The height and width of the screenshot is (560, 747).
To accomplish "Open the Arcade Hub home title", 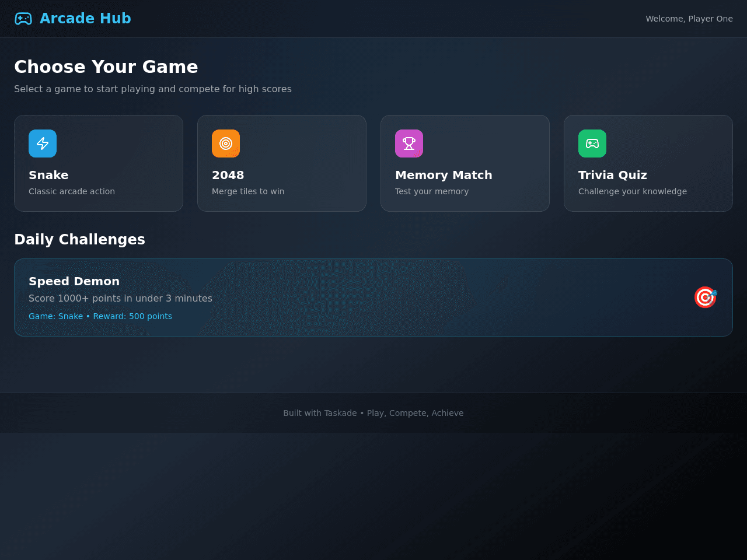I will (85, 19).
